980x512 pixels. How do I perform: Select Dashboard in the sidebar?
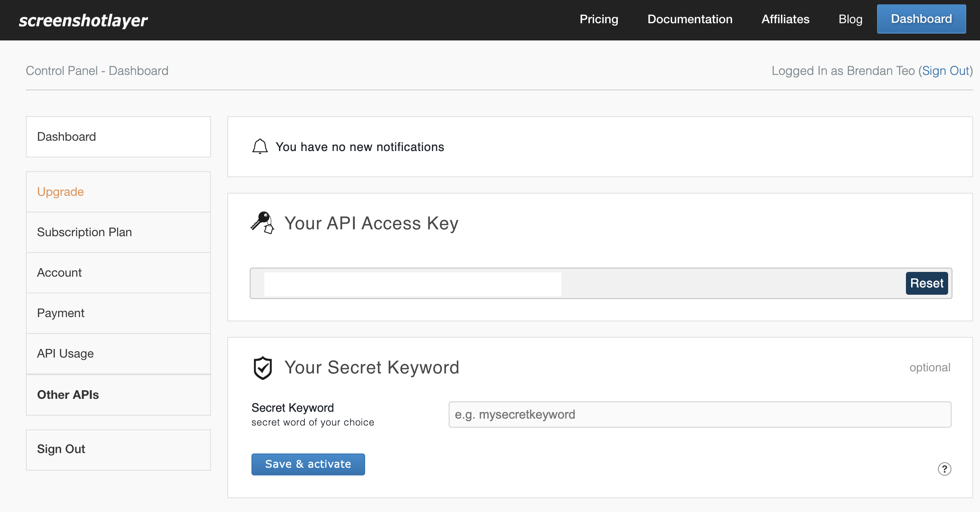[x=118, y=137]
